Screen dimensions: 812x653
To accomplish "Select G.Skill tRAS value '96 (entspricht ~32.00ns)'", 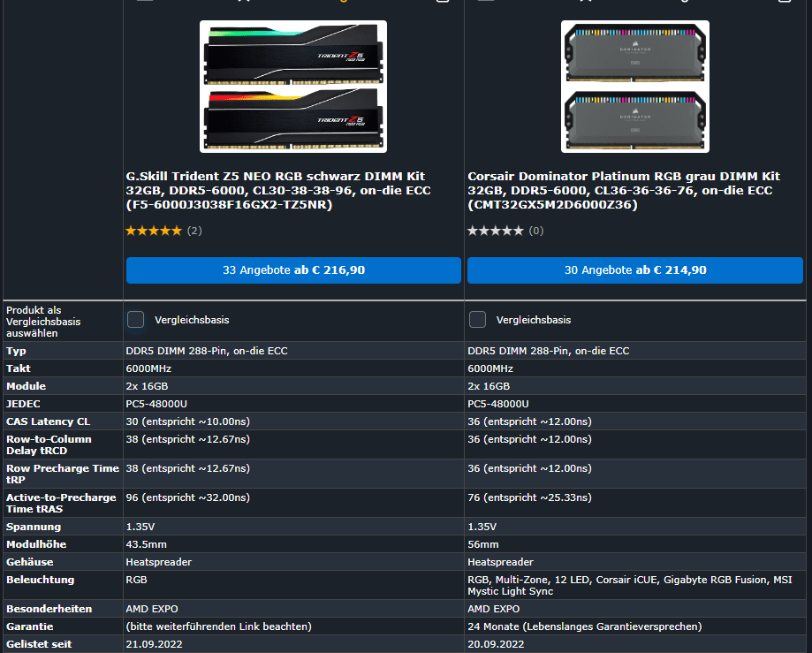I will pos(188,497).
